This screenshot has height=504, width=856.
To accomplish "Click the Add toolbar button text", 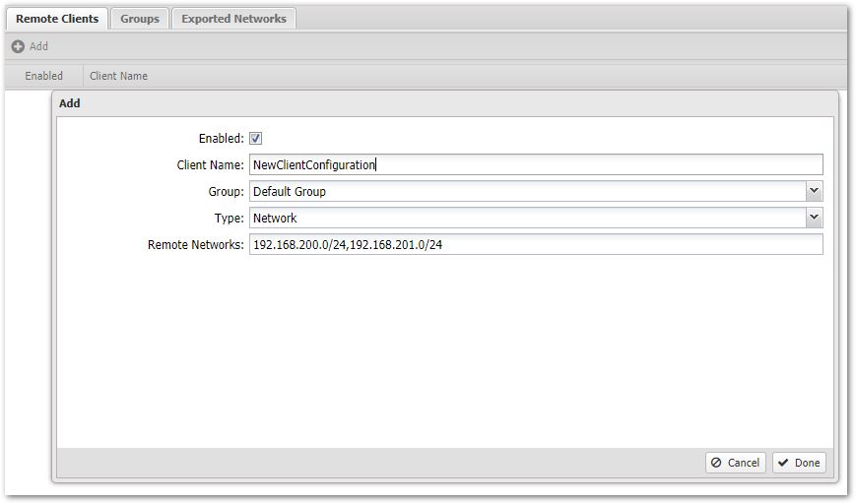I will click(38, 46).
